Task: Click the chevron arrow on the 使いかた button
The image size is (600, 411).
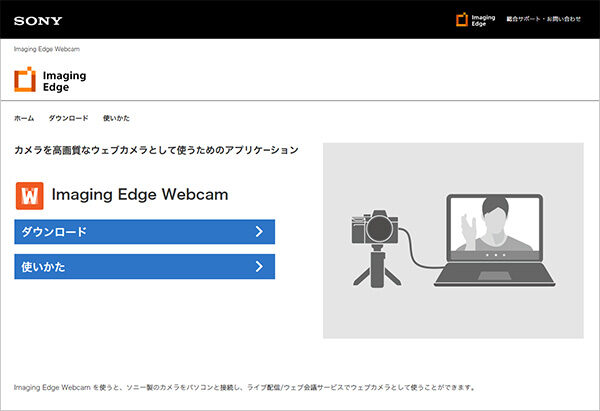Action: (259, 266)
